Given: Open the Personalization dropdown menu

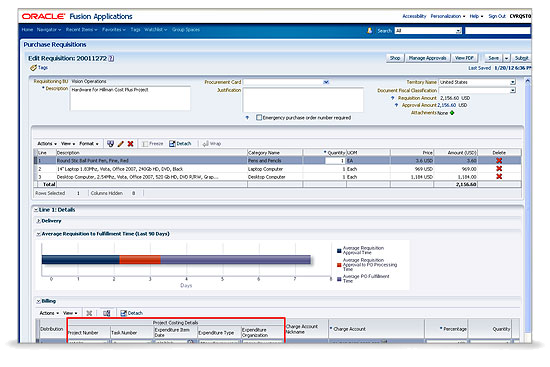Looking at the screenshot, I should (448, 16).
